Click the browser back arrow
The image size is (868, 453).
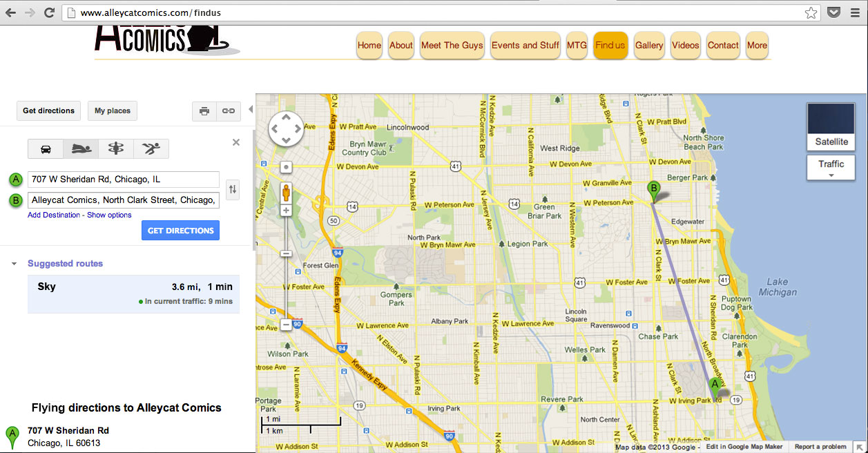(11, 12)
